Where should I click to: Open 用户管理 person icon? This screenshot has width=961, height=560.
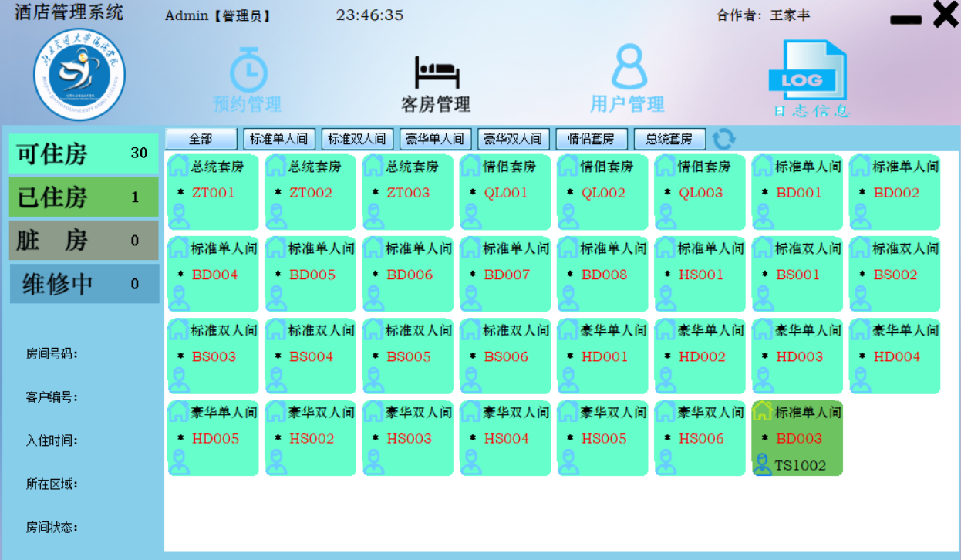tap(629, 67)
